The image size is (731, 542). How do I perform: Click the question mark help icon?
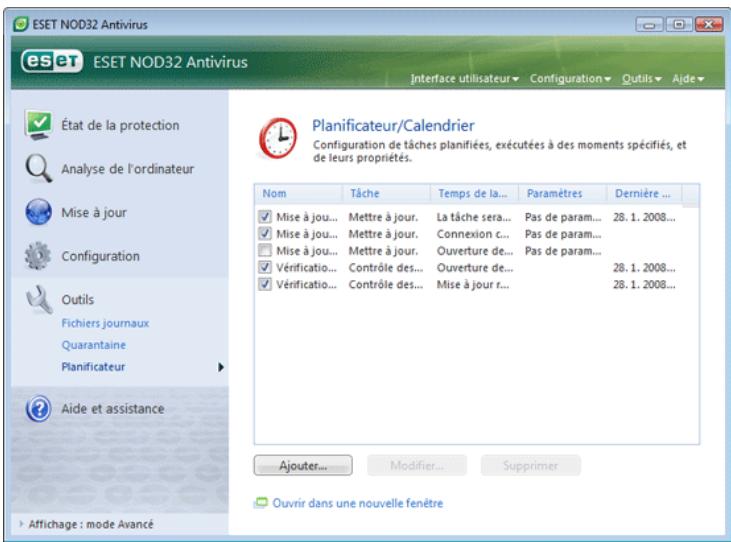pos(39,409)
